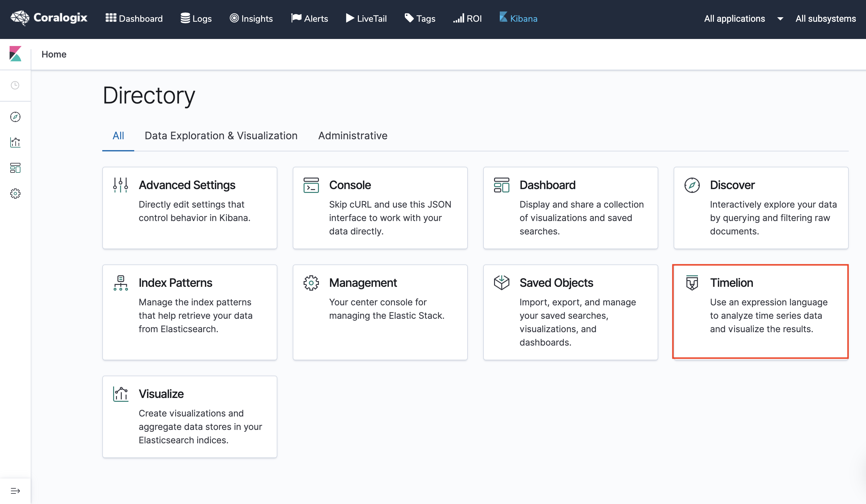Open Tags in top navigation
Screen dimensions: 866x504
pos(420,18)
